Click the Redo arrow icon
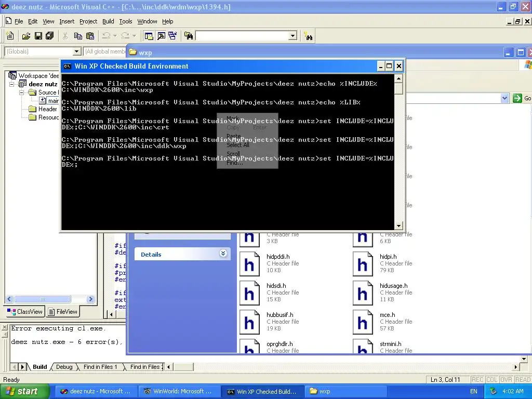The image size is (532, 399). [125, 36]
